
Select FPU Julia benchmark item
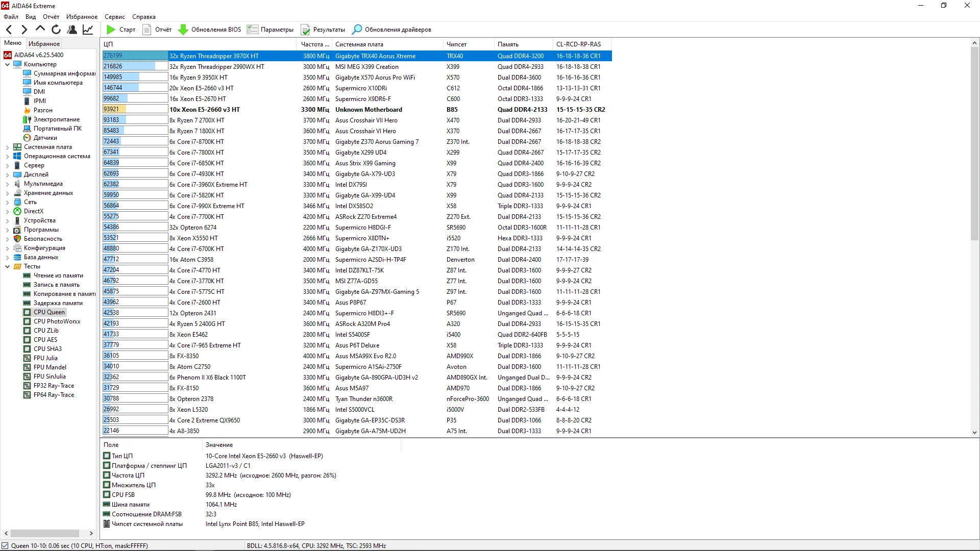point(45,358)
